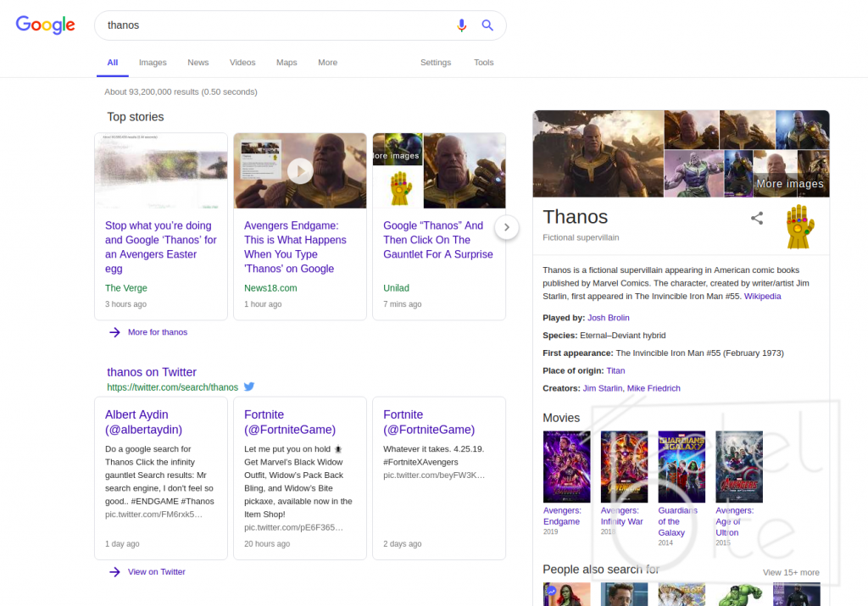Click the More for thanos link

tap(158, 332)
